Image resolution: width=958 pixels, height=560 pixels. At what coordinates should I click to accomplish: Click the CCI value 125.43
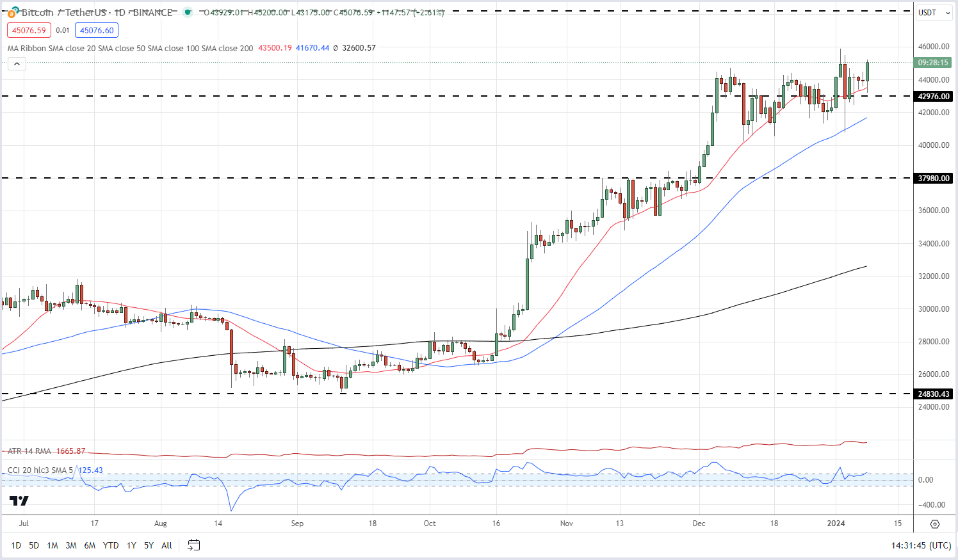(90, 470)
